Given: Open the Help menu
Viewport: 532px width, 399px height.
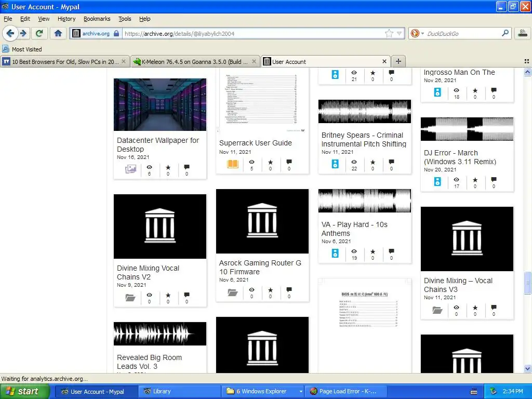Looking at the screenshot, I should (x=145, y=19).
